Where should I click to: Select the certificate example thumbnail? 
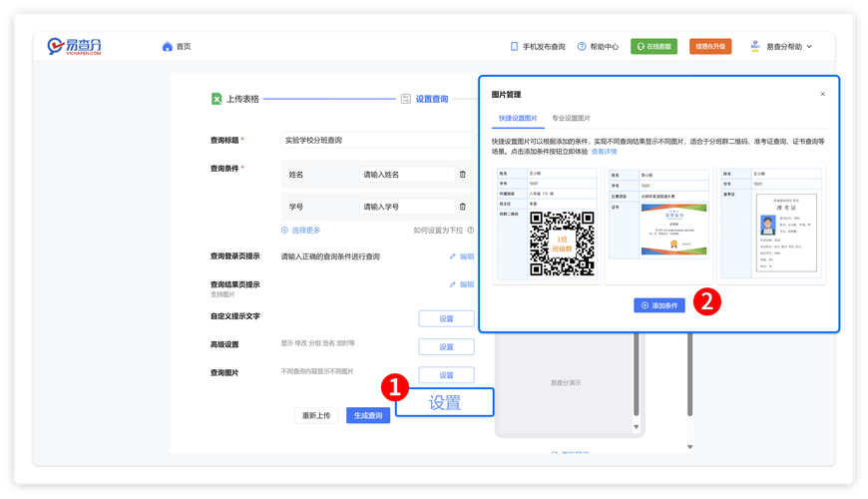(658, 225)
